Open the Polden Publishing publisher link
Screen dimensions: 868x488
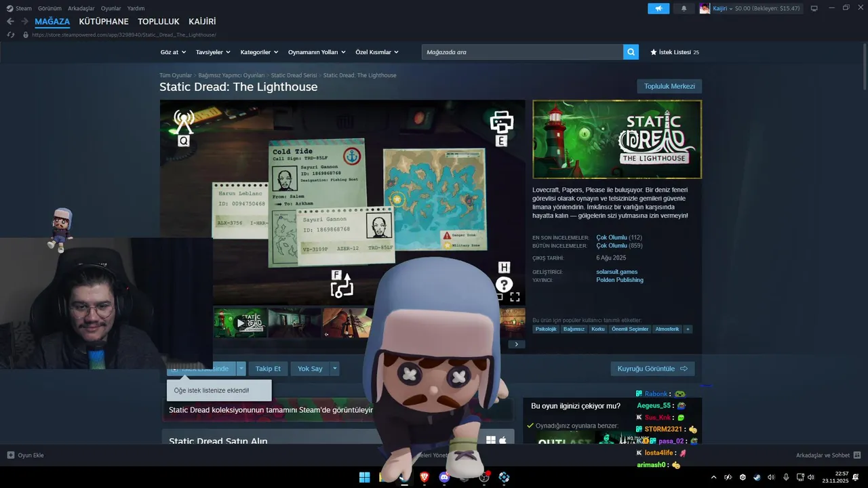pos(620,280)
